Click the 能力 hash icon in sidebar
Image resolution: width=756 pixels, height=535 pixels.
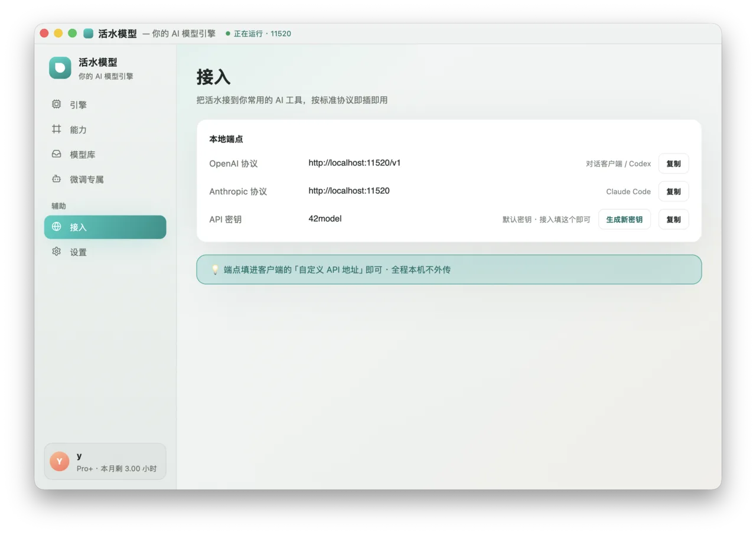(x=56, y=129)
